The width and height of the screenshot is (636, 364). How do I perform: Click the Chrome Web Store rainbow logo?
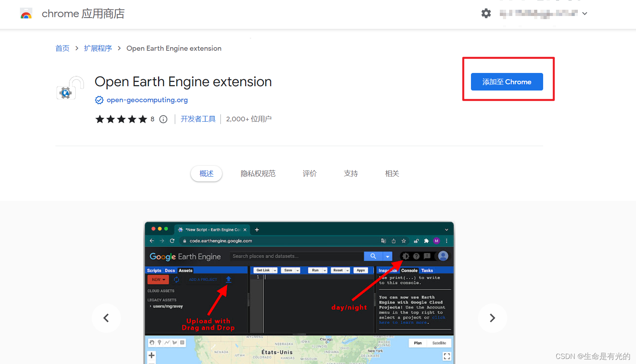click(26, 14)
